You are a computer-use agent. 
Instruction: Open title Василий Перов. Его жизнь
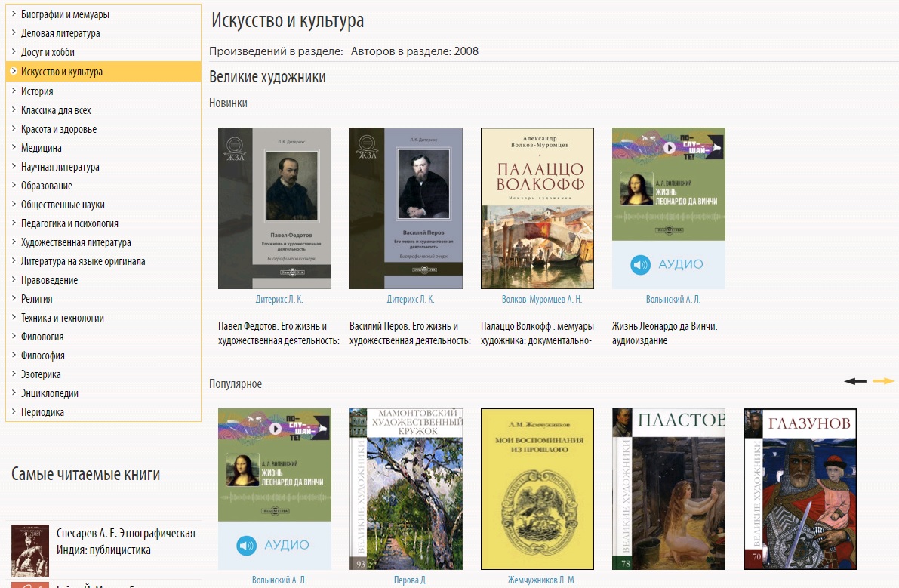410,334
